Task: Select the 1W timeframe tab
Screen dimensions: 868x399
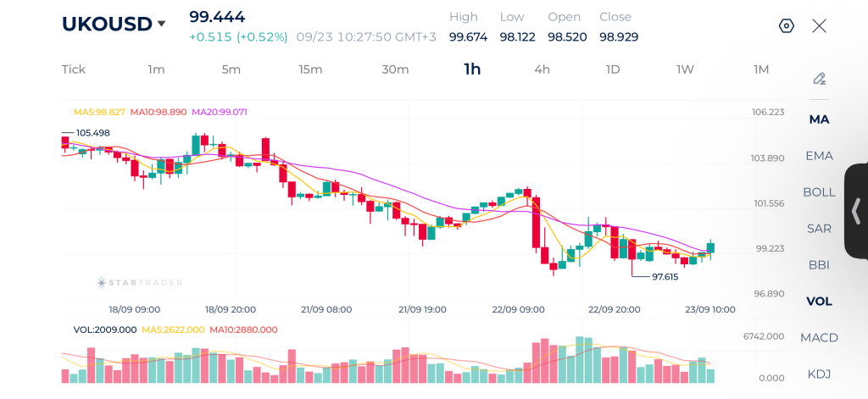Action: [x=685, y=69]
